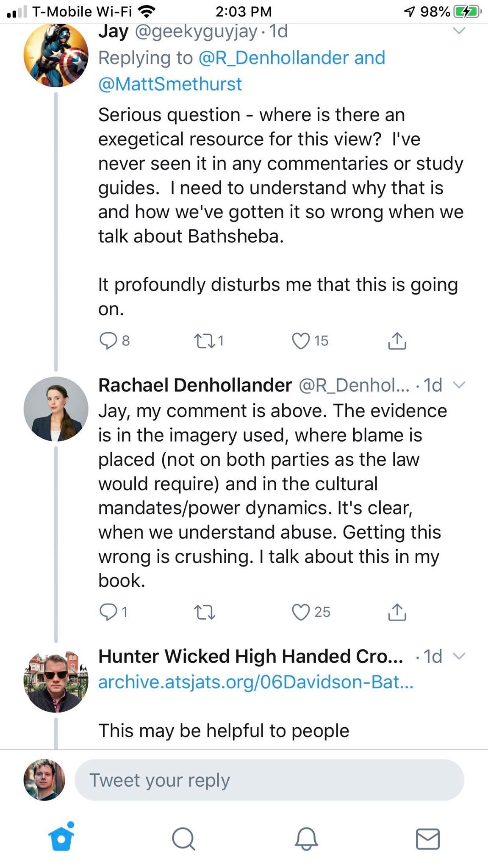Reply to Rachael Denhollander's tweet
Viewport: 488px width, 868px height.
(108, 612)
